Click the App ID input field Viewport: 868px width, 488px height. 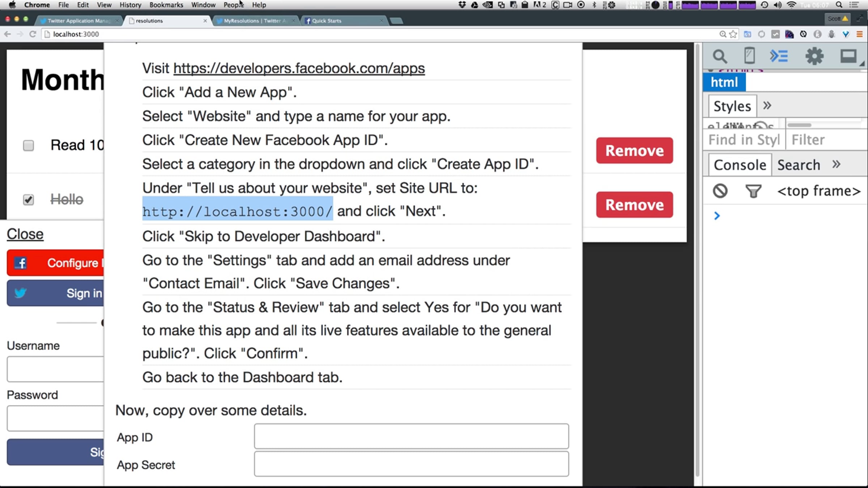(411, 437)
